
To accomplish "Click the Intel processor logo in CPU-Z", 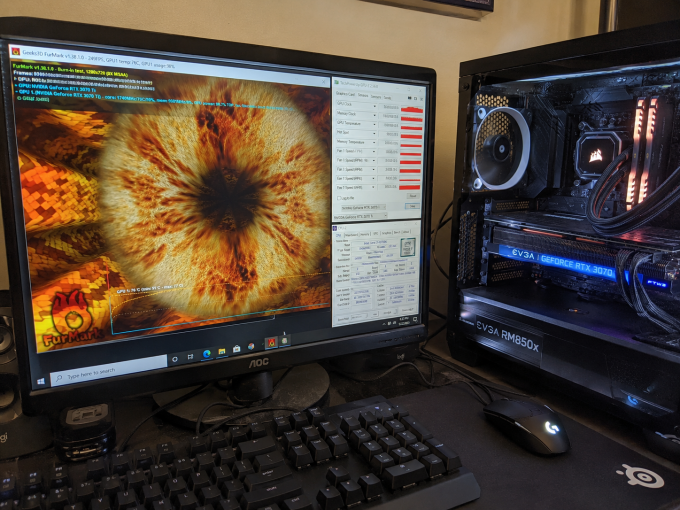I will coord(408,246).
